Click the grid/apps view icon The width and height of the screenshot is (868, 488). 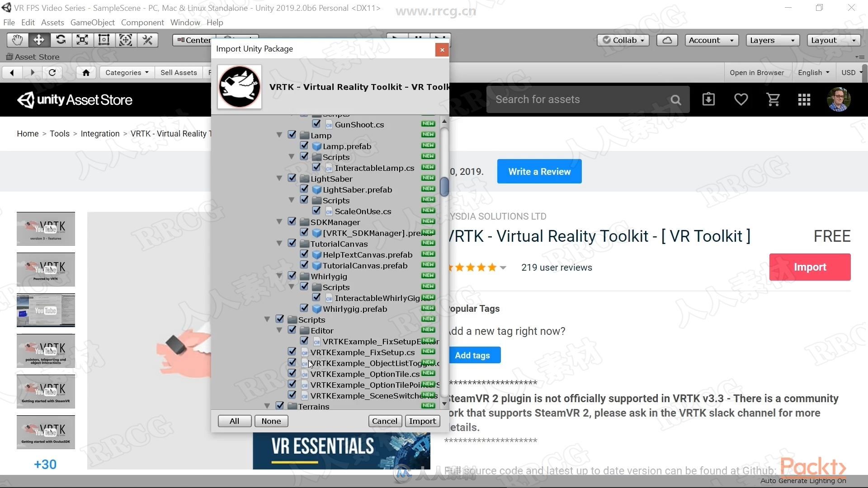[x=804, y=99]
